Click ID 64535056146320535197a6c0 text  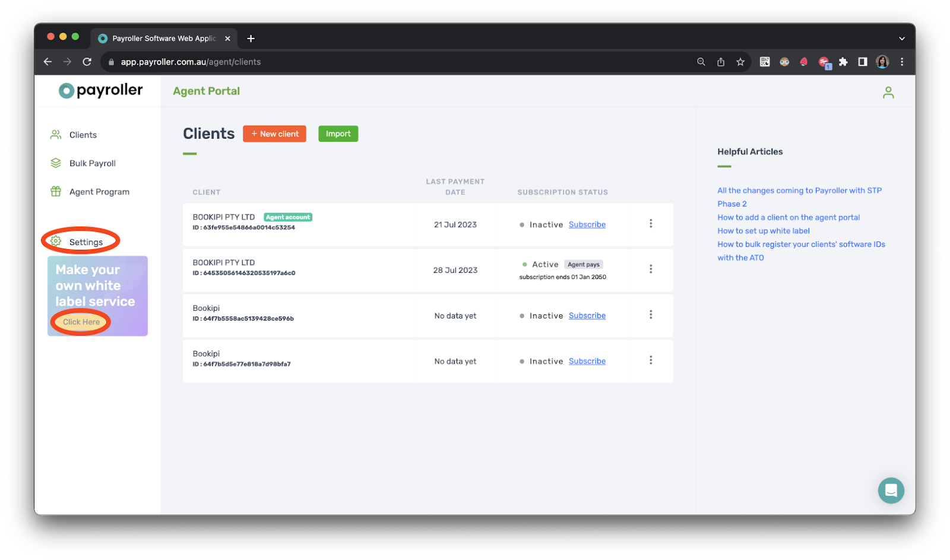(x=243, y=273)
